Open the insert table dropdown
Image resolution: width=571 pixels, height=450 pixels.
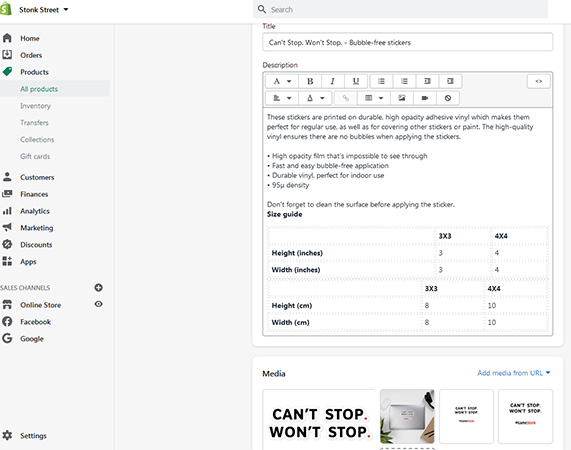(374, 98)
